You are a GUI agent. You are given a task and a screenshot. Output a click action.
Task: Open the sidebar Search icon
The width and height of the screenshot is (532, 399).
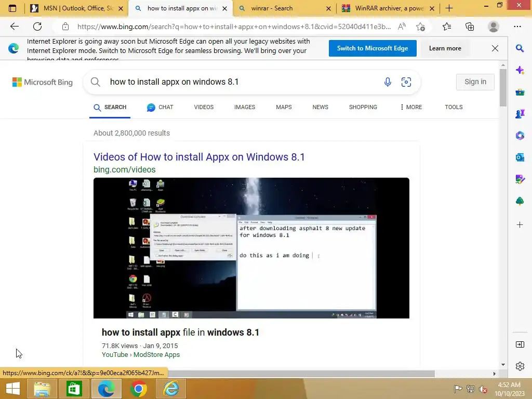click(520, 48)
